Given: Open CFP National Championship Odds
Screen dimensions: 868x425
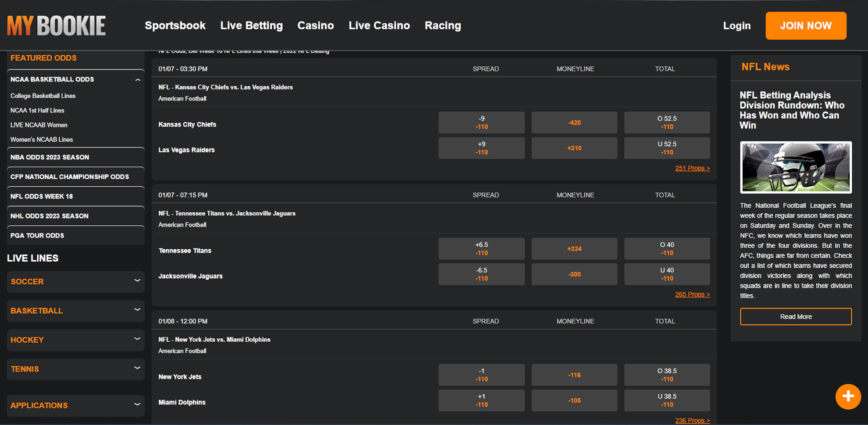Looking at the screenshot, I should [75, 177].
